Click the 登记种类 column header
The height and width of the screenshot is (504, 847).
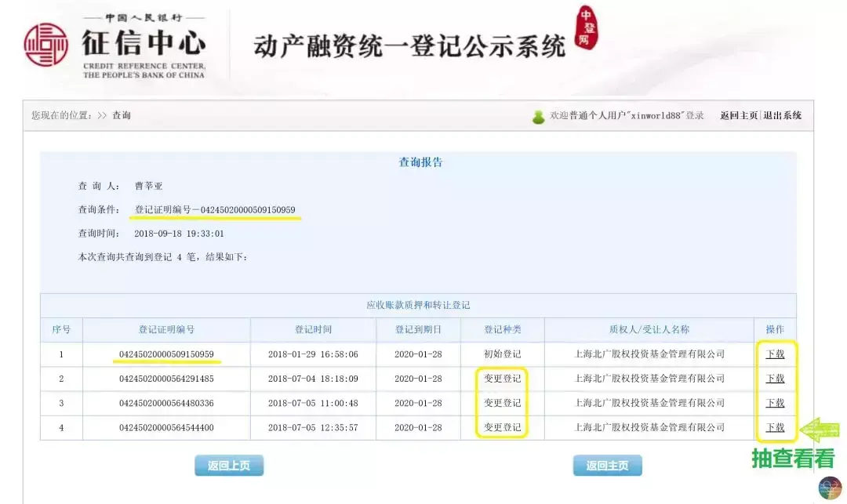[501, 329]
